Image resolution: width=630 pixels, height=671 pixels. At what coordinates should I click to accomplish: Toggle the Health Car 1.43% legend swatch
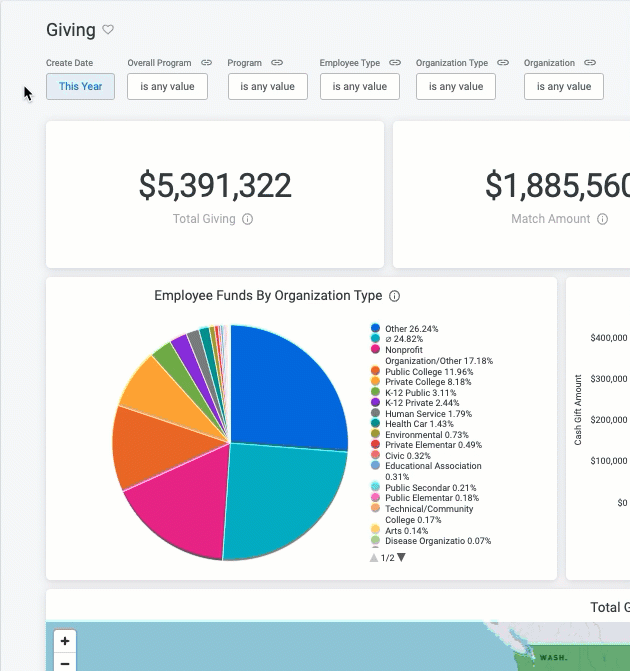[x=375, y=423]
